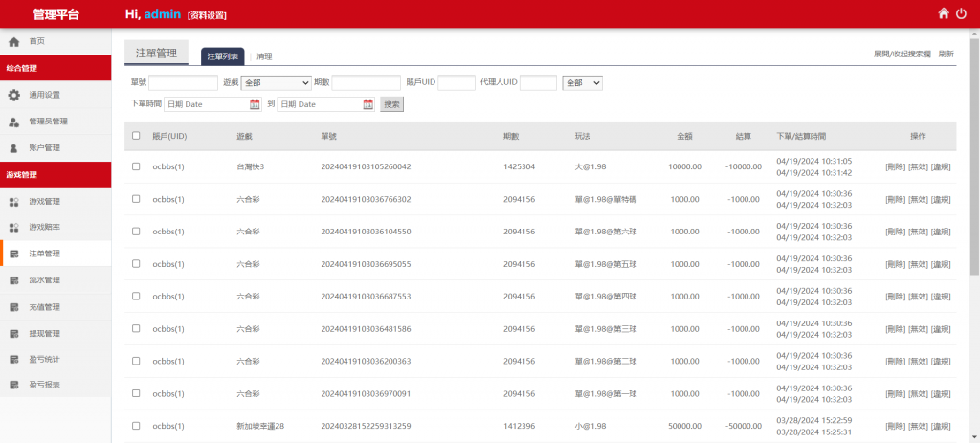The height and width of the screenshot is (443, 980).
Task: Open the 遊戲 game filter dropdown
Action: click(x=277, y=82)
